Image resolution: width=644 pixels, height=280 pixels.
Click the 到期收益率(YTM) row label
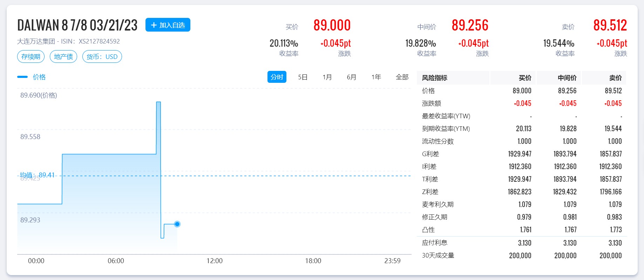446,129
